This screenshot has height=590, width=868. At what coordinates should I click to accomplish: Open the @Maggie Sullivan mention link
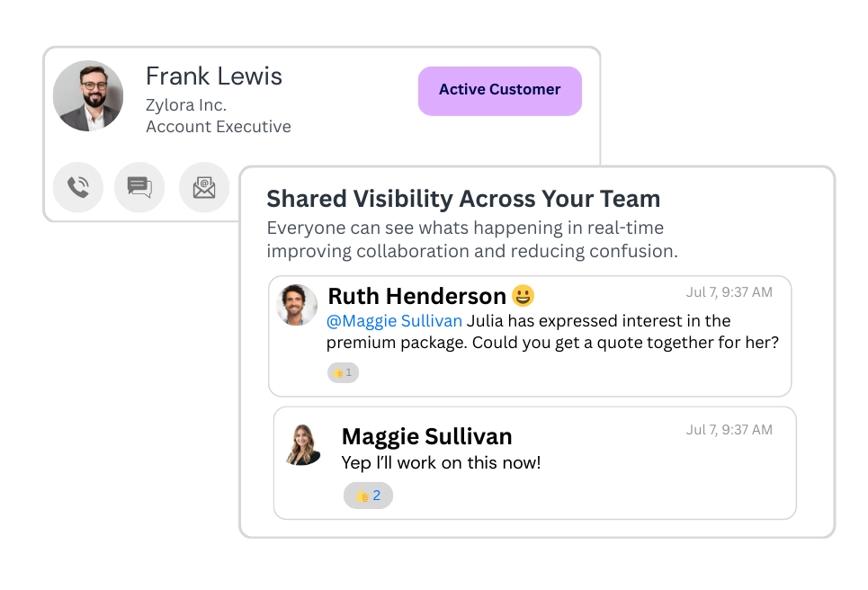[x=396, y=320]
